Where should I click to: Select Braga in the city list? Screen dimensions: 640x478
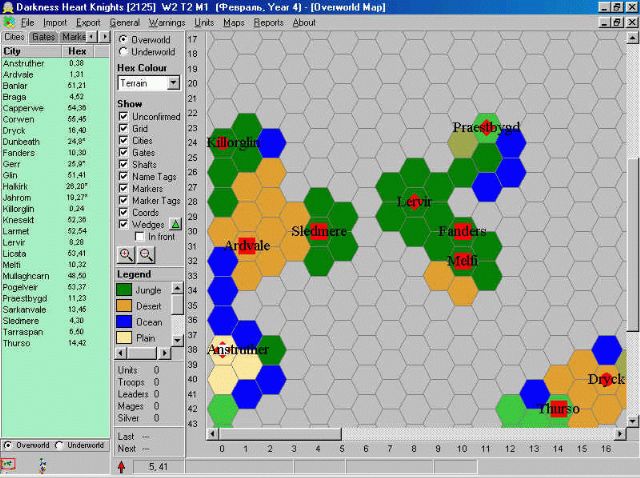pos(56,97)
